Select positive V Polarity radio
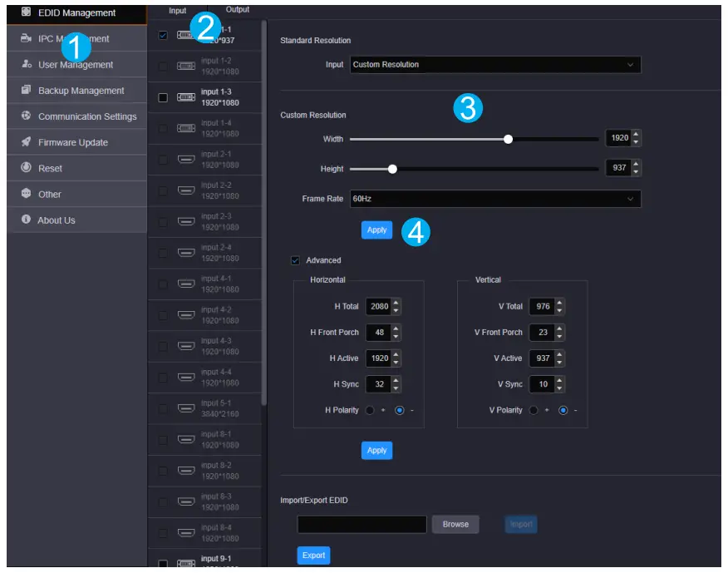Viewport: 728px width, 573px height. (534, 410)
